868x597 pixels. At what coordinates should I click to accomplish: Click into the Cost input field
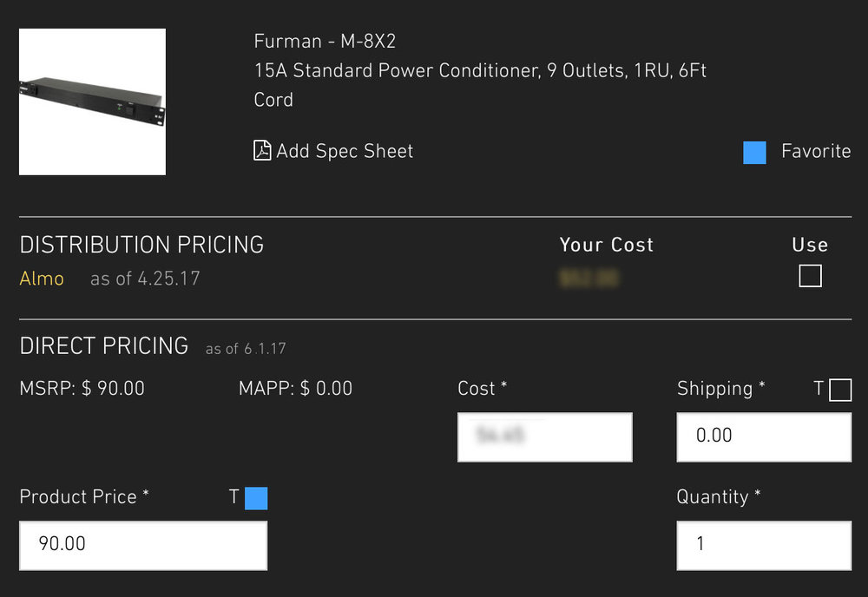click(544, 436)
